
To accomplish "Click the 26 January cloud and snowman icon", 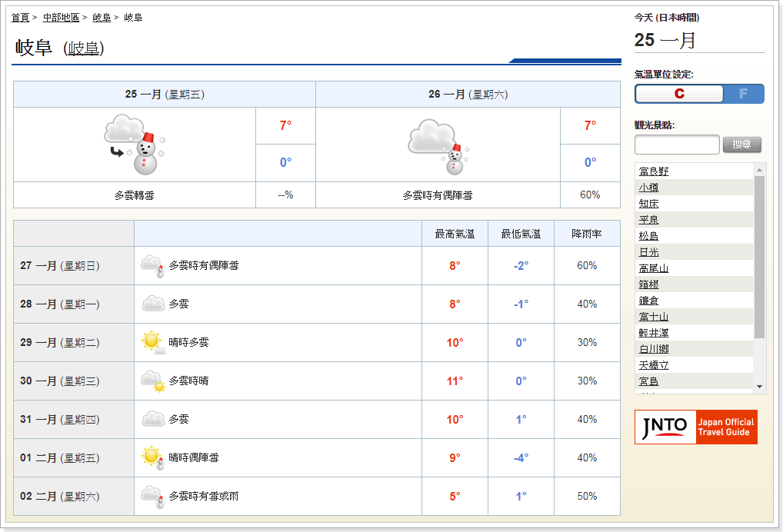I will (x=438, y=146).
